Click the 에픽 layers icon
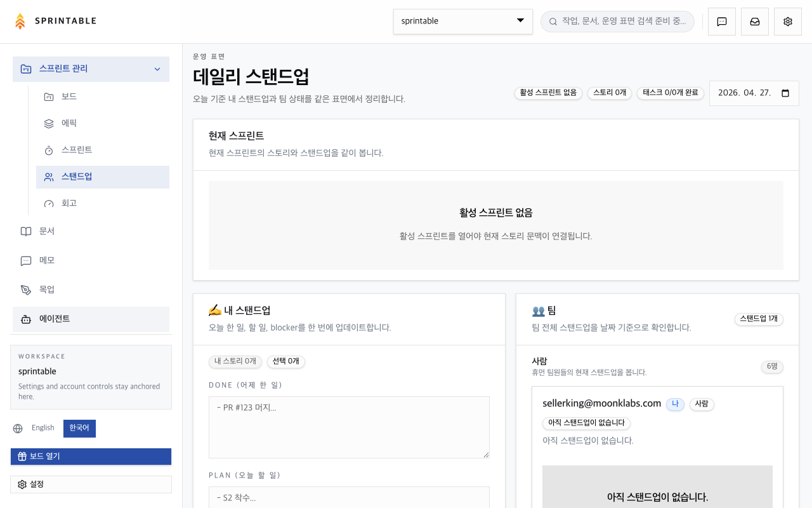 tap(49, 123)
